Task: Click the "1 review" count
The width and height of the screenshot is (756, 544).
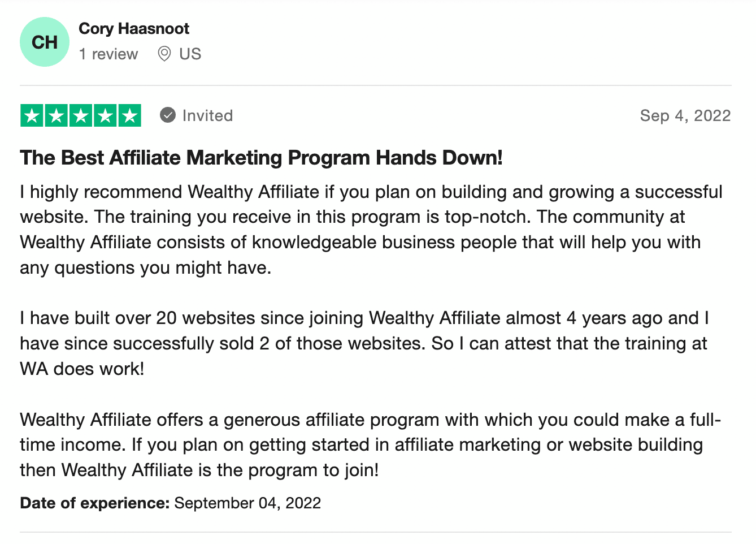Action: (108, 54)
